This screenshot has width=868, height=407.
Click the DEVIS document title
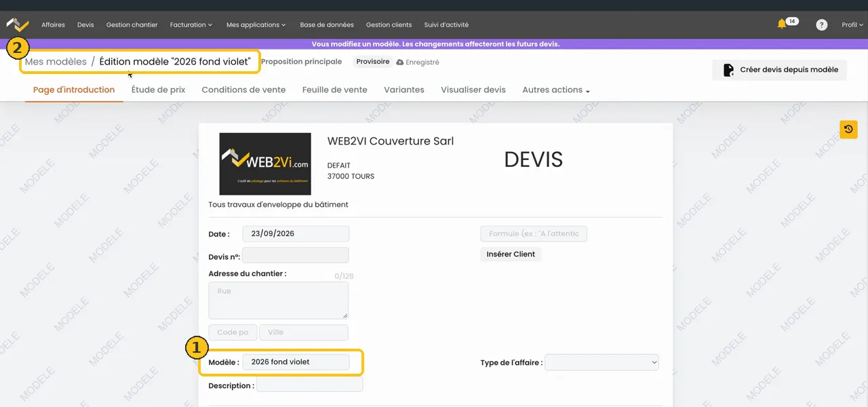click(x=534, y=159)
